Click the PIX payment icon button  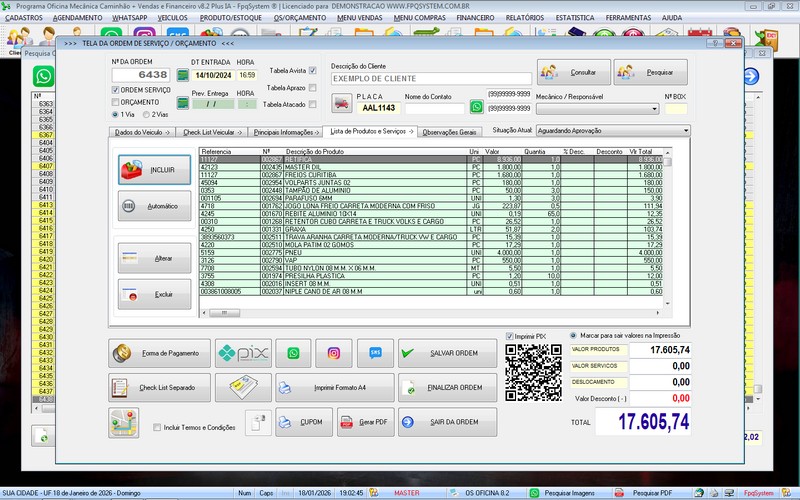(x=244, y=353)
